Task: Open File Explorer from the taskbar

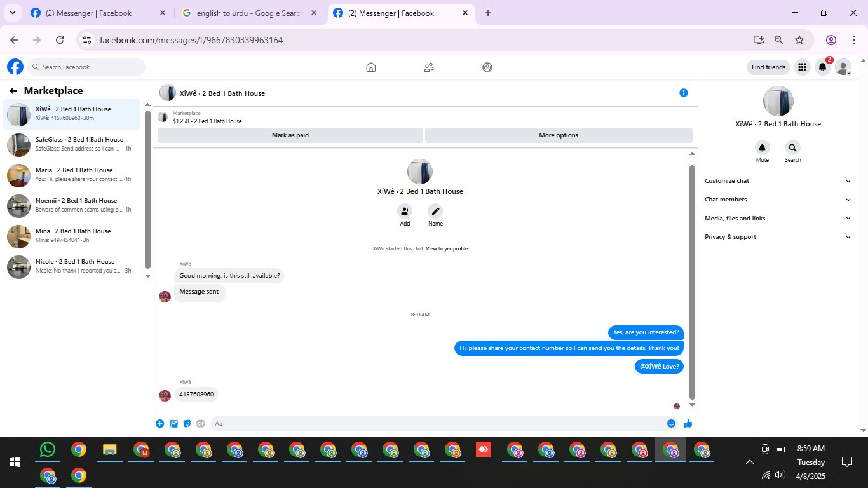Action: pyautogui.click(x=109, y=450)
